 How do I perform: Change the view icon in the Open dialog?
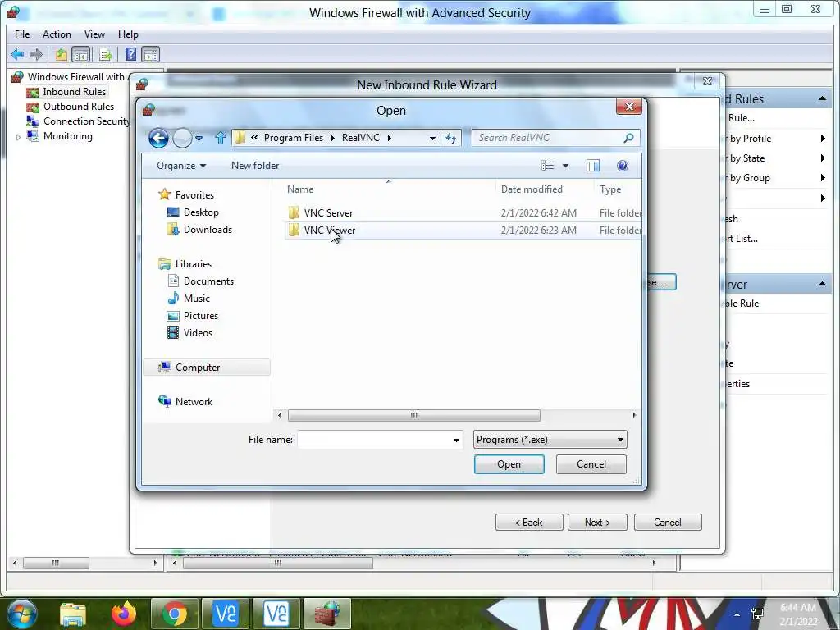(x=547, y=166)
